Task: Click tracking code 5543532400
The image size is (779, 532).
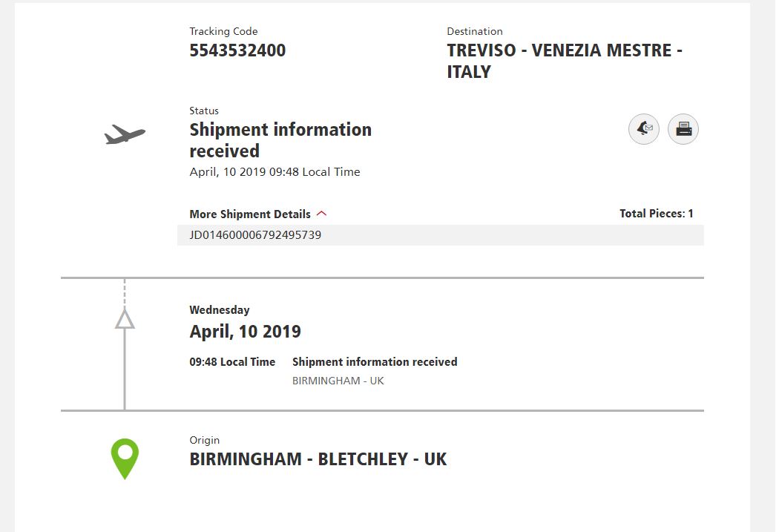Action: 237,50
